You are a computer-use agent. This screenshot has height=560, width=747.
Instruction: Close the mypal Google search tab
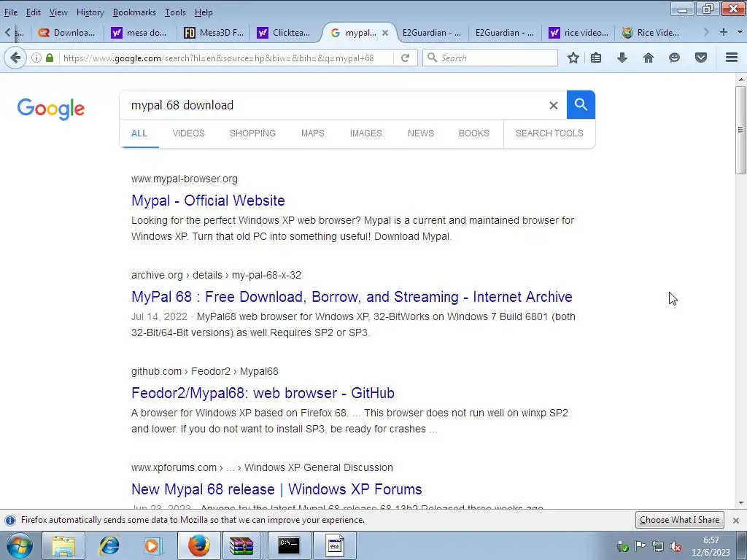click(x=385, y=33)
